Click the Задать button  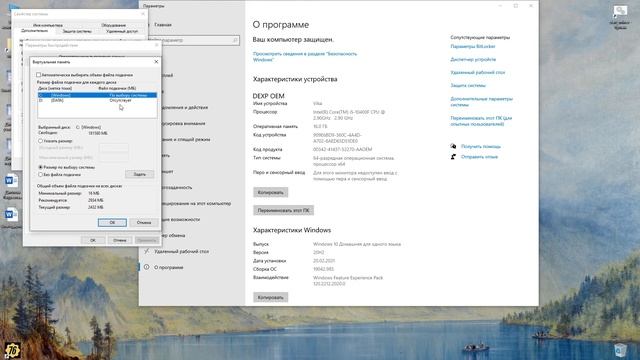point(140,174)
